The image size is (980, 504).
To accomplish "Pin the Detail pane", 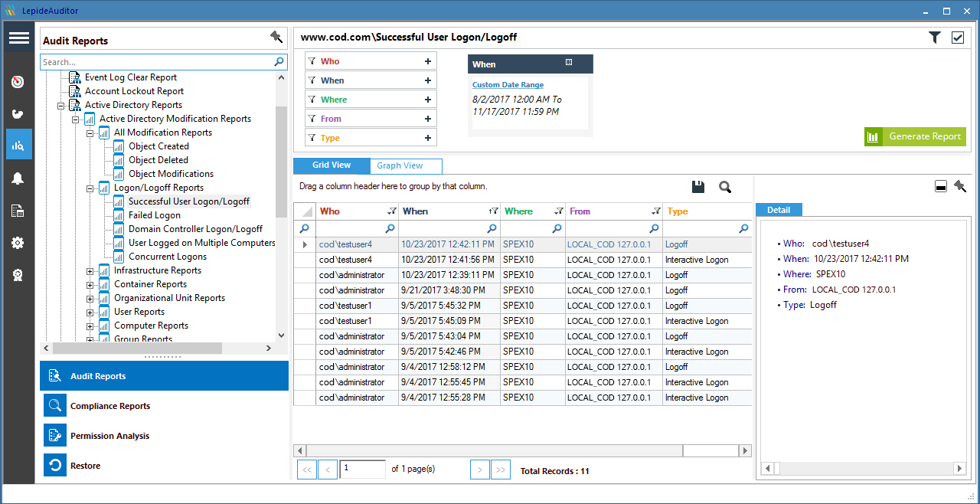I will pyautogui.click(x=960, y=186).
